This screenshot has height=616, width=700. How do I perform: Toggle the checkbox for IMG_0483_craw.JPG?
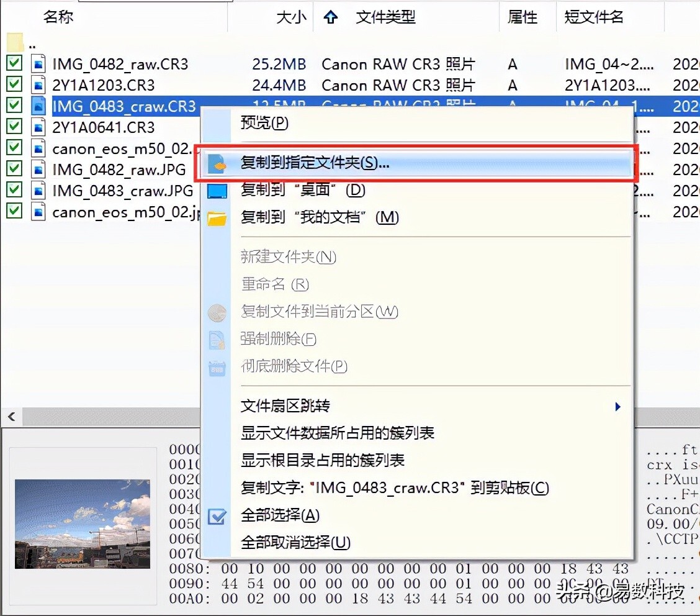(14, 191)
